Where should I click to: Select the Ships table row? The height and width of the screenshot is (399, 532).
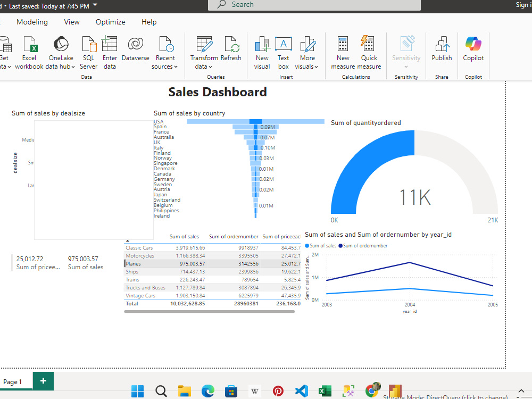212,271
